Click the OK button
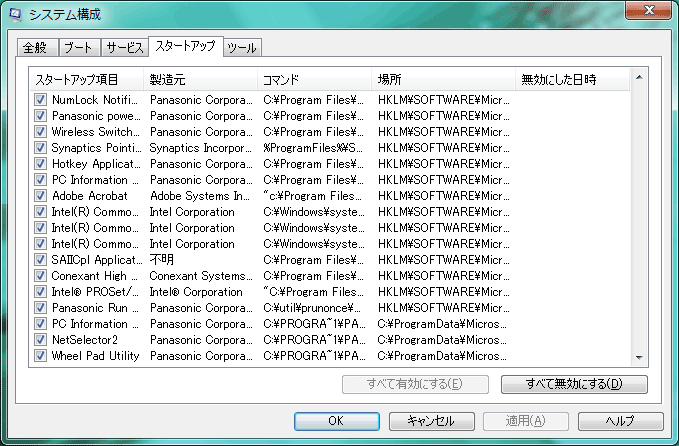 (336, 421)
